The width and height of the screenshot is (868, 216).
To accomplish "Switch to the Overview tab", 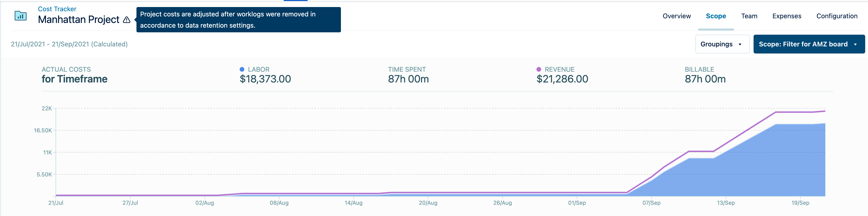I will click(x=676, y=16).
